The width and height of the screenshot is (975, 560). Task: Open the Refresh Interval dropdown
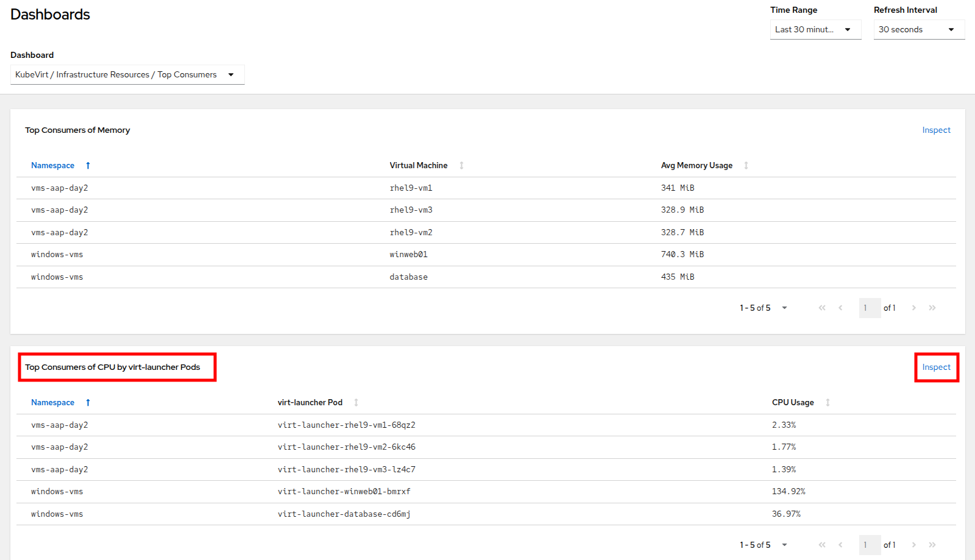(x=919, y=30)
